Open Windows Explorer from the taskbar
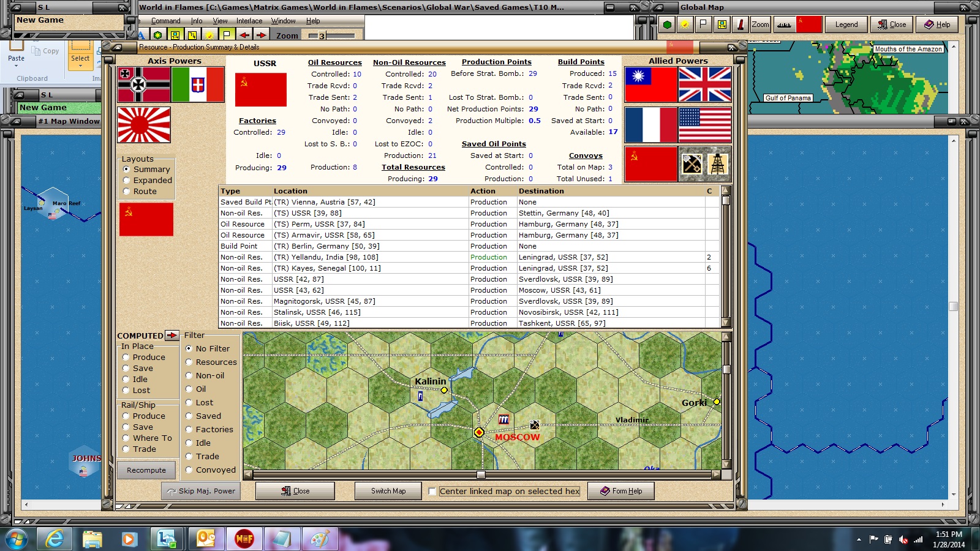The image size is (980, 551). pyautogui.click(x=92, y=539)
